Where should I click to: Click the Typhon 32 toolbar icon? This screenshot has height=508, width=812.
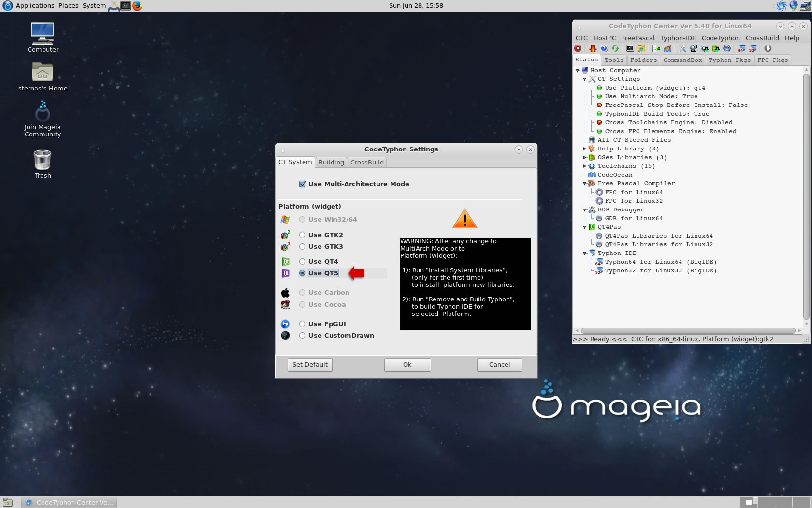[753, 48]
